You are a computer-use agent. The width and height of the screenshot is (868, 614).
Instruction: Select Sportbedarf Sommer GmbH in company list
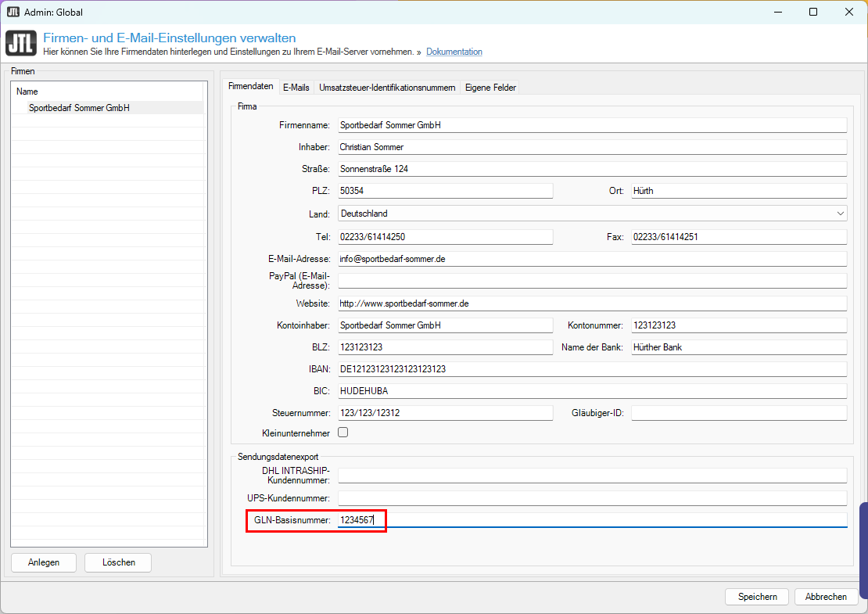[x=79, y=108]
